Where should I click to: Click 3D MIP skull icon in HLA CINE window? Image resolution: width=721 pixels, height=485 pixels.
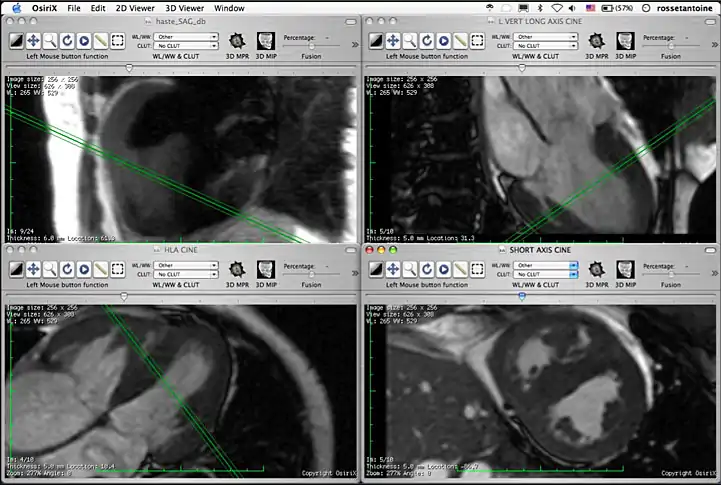(267, 268)
